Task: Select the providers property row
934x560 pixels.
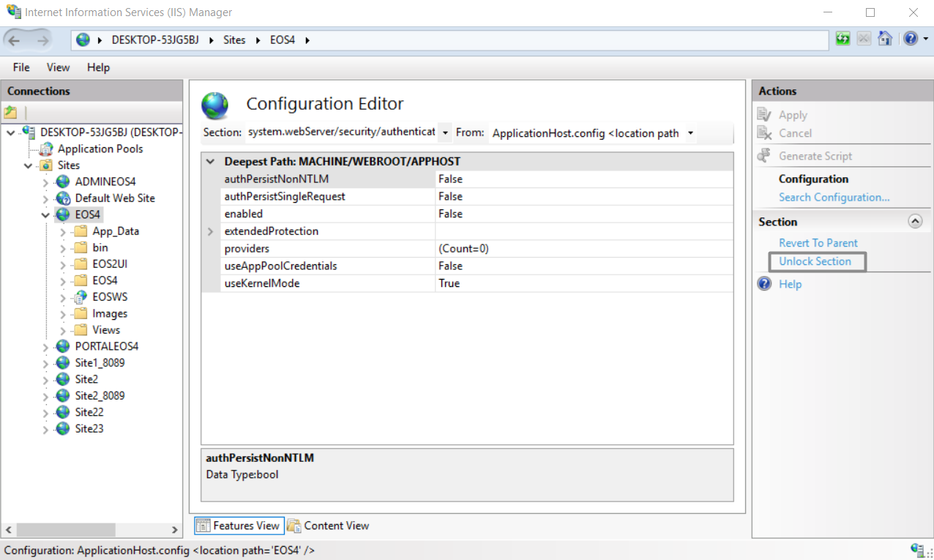Action: click(477, 249)
